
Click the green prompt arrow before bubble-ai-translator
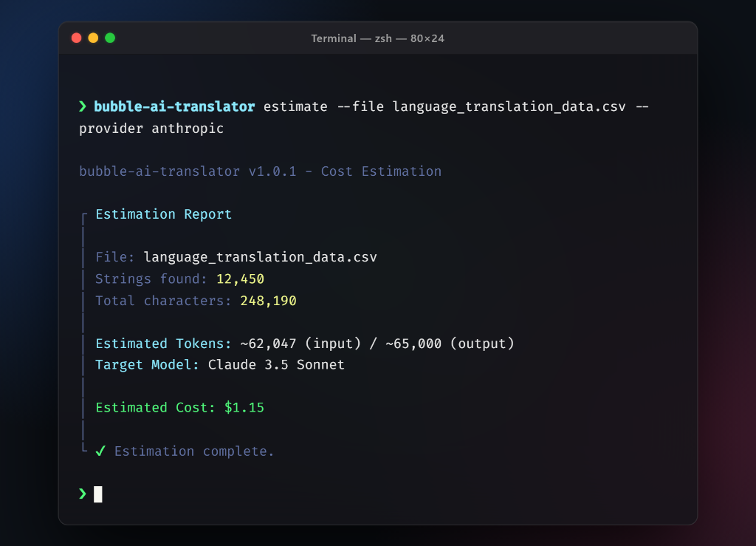tap(83, 106)
